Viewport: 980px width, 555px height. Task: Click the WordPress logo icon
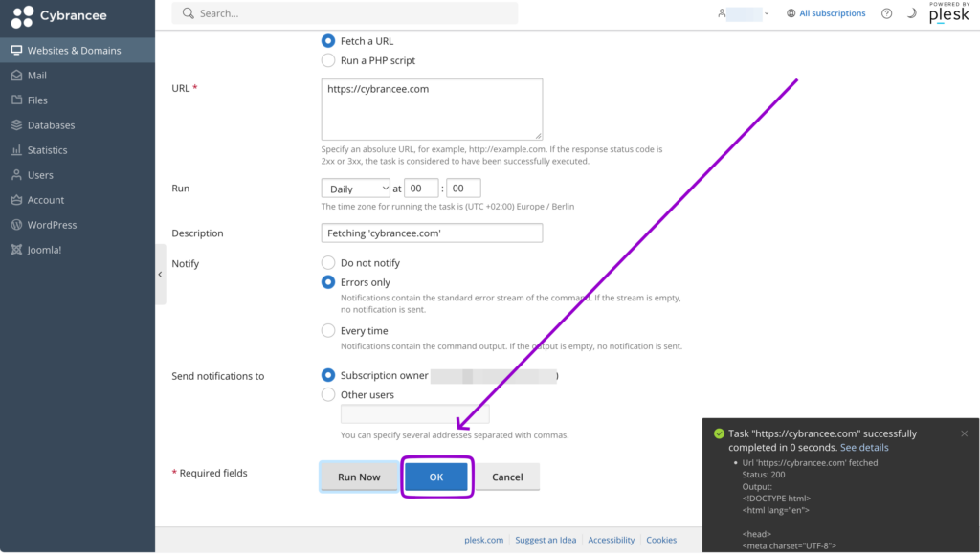pyautogui.click(x=16, y=224)
